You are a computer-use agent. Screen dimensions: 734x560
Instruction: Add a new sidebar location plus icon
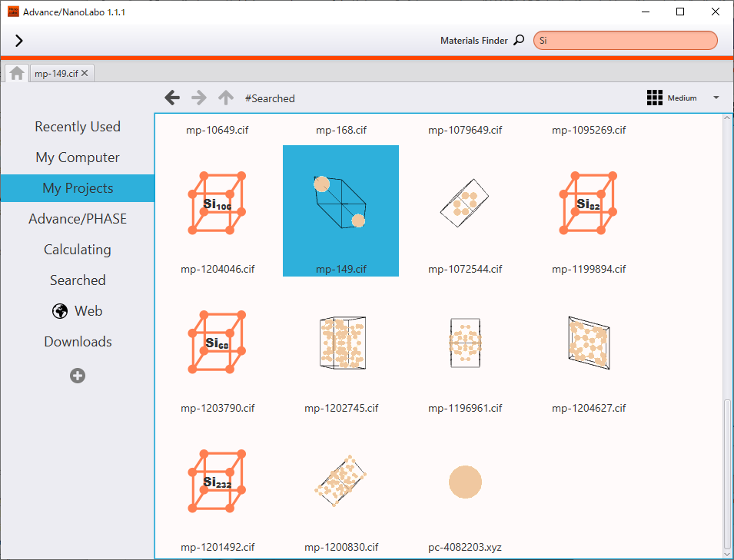78,376
